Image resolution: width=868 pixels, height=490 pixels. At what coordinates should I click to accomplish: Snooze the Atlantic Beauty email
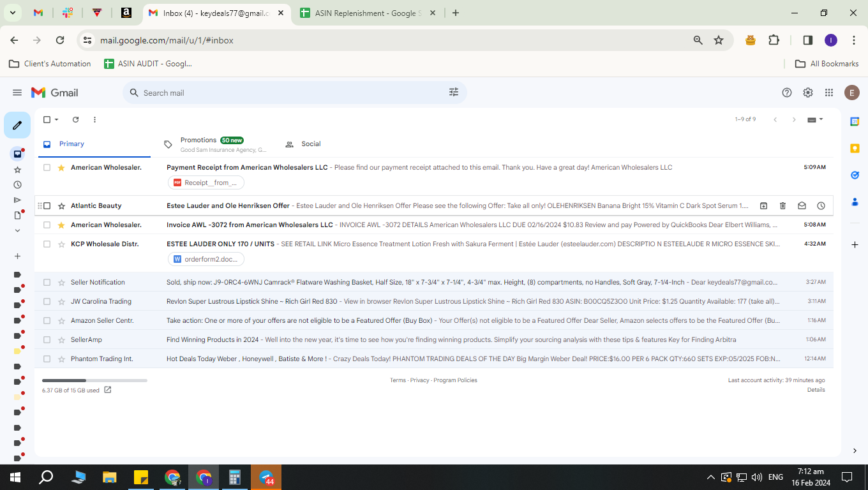click(821, 205)
